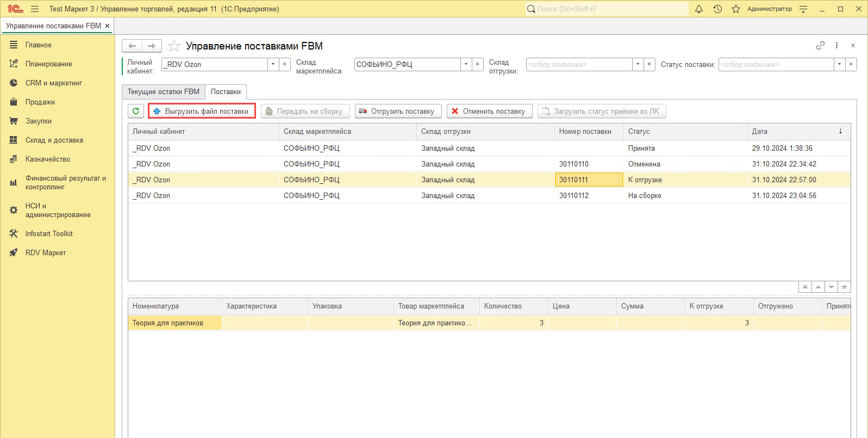Click Выгрузить файл поставки button
Image resolution: width=868 pixels, height=438 pixels.
[x=202, y=111]
